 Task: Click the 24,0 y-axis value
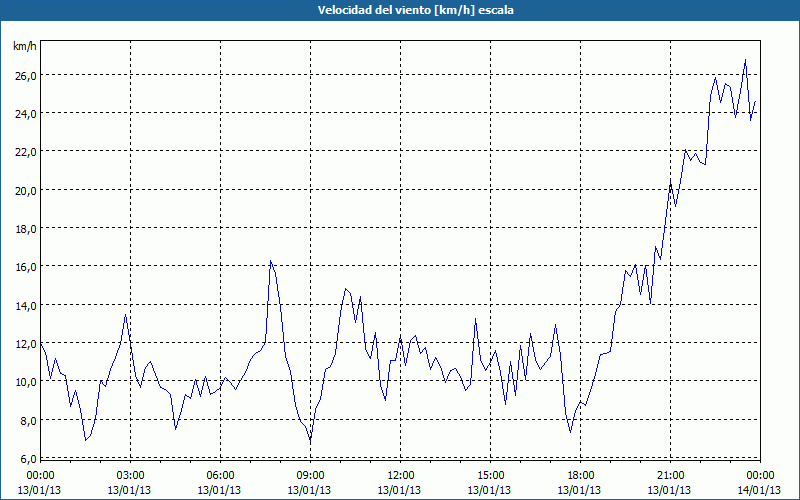(25, 114)
